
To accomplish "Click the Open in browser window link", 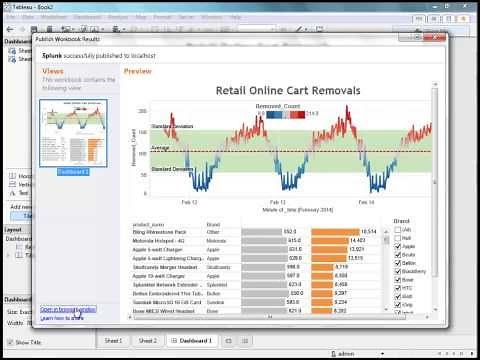I will pyautogui.click(x=68, y=310).
